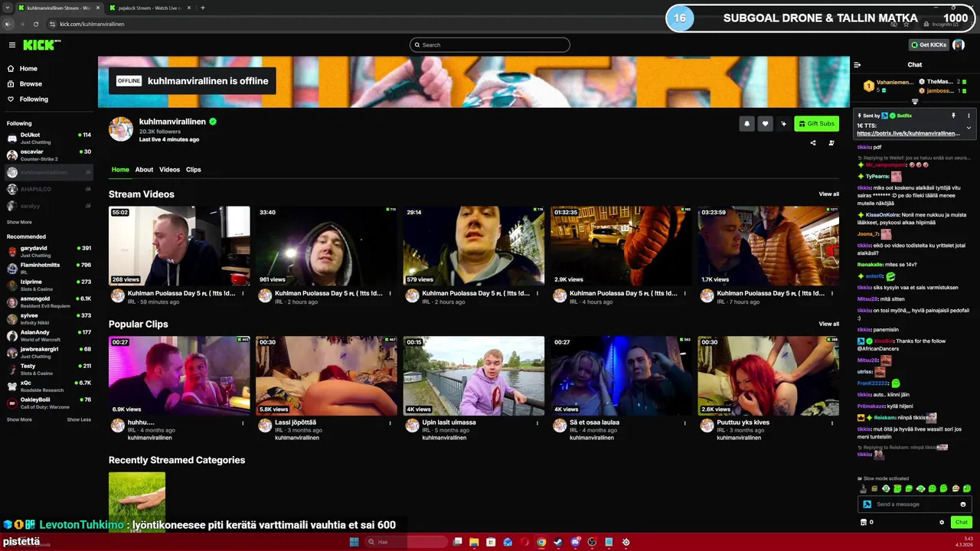Unpin the pinned BotRix message

[x=953, y=116]
